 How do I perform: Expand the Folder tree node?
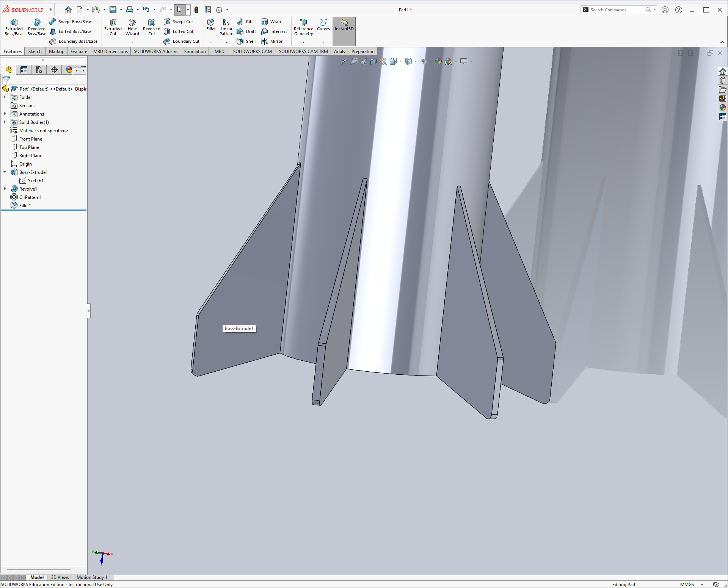[5, 97]
